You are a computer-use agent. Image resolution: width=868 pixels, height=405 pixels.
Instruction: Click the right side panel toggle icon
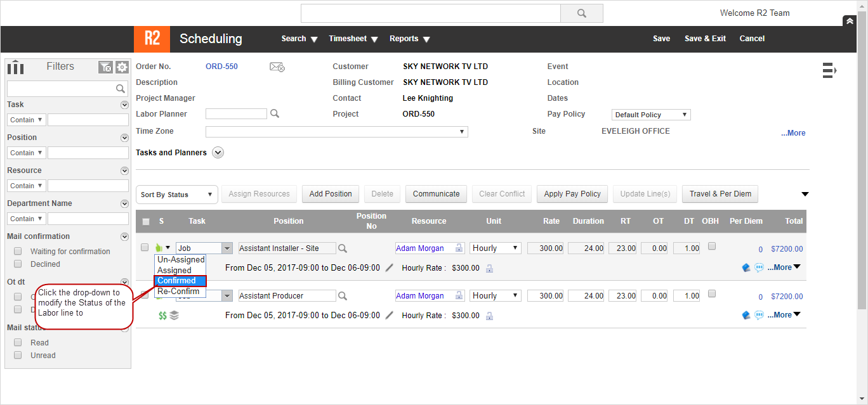(x=829, y=70)
